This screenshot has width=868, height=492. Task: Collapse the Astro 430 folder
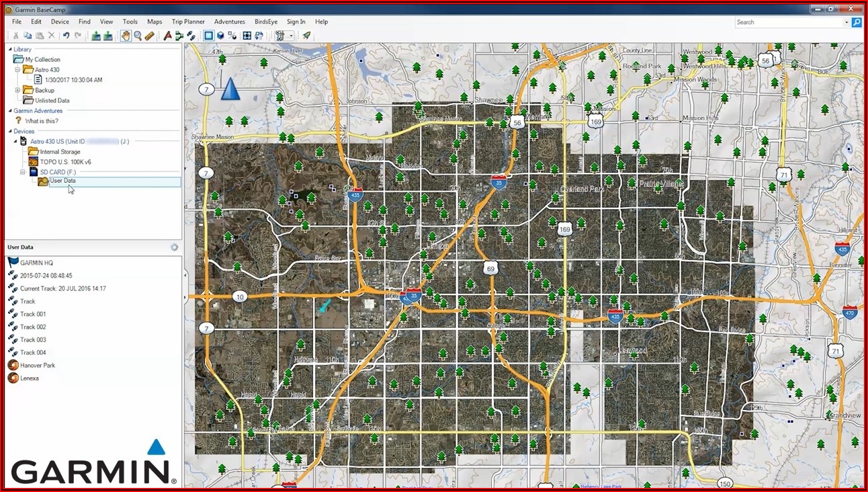(17, 70)
